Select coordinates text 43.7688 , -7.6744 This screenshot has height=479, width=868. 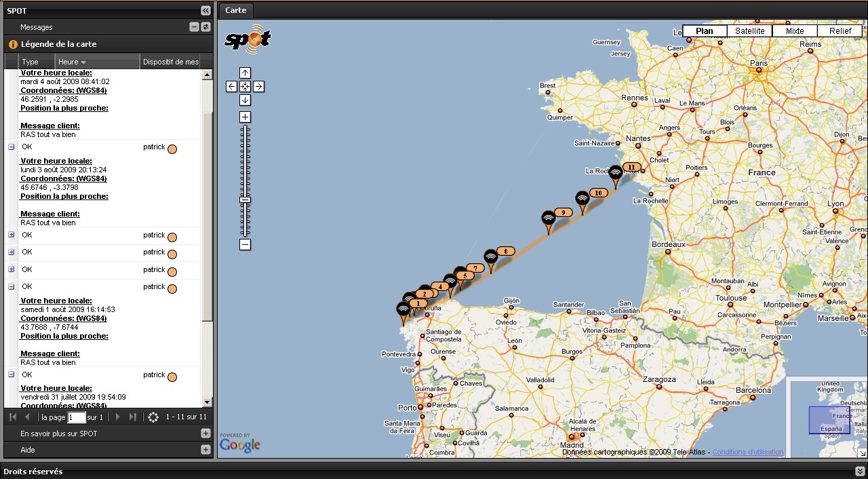click(x=50, y=327)
